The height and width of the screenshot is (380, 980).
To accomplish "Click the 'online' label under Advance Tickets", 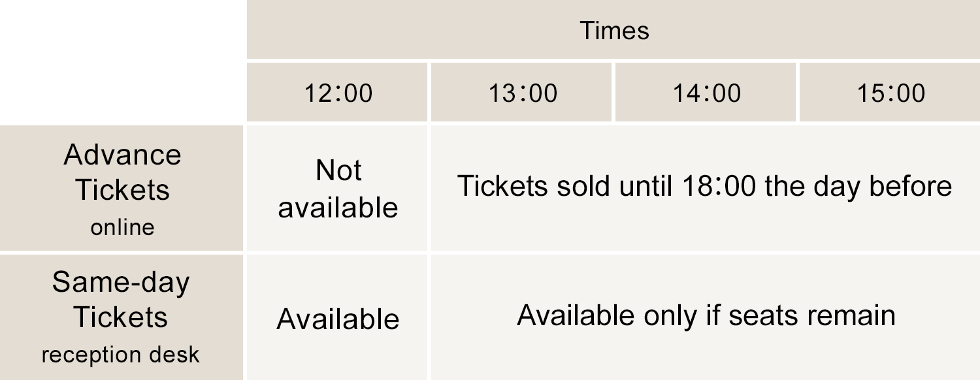I will [x=122, y=227].
